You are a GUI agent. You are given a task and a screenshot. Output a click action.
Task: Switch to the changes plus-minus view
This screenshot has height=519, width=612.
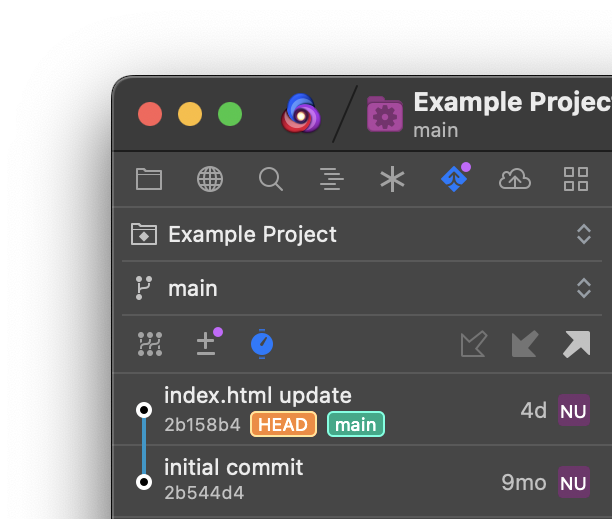[x=208, y=342]
